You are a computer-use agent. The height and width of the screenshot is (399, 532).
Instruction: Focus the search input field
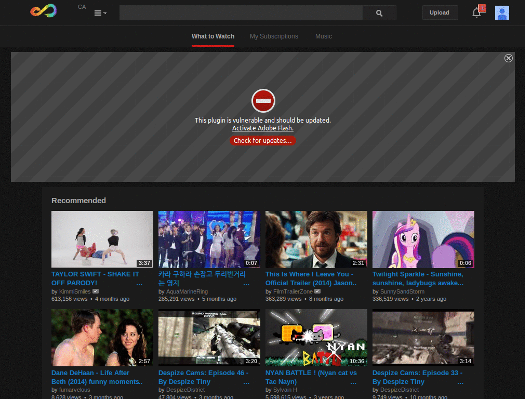241,13
